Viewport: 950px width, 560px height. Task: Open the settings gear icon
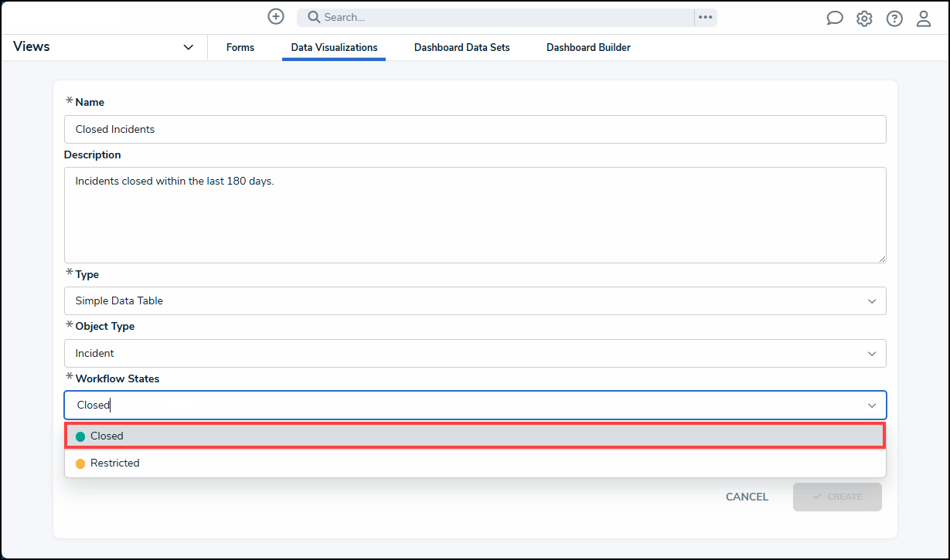[x=864, y=19]
